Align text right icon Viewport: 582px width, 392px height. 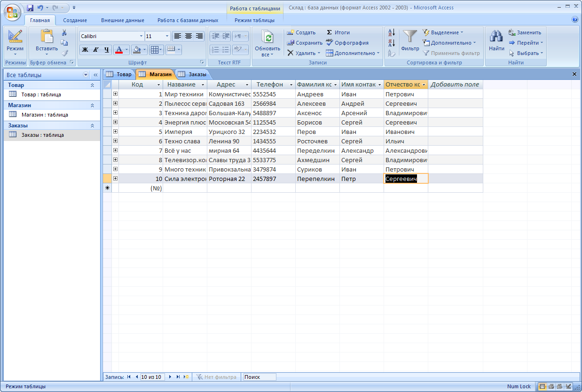[199, 36]
